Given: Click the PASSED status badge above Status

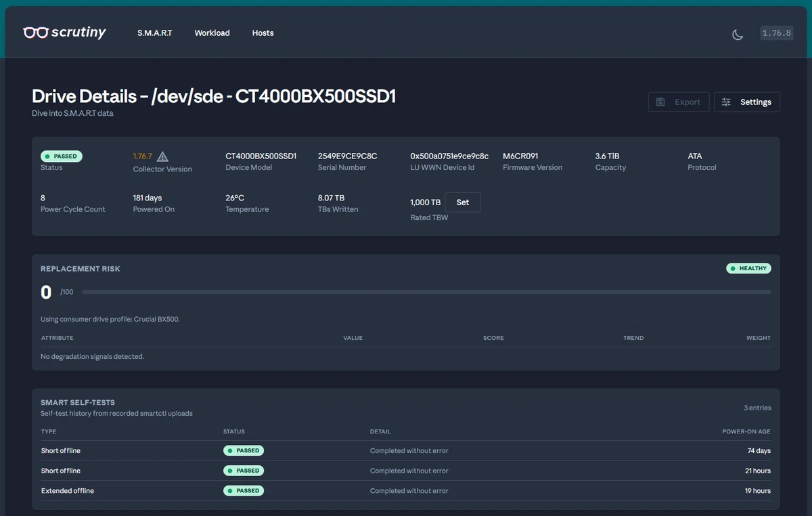Looking at the screenshot, I should pos(62,156).
